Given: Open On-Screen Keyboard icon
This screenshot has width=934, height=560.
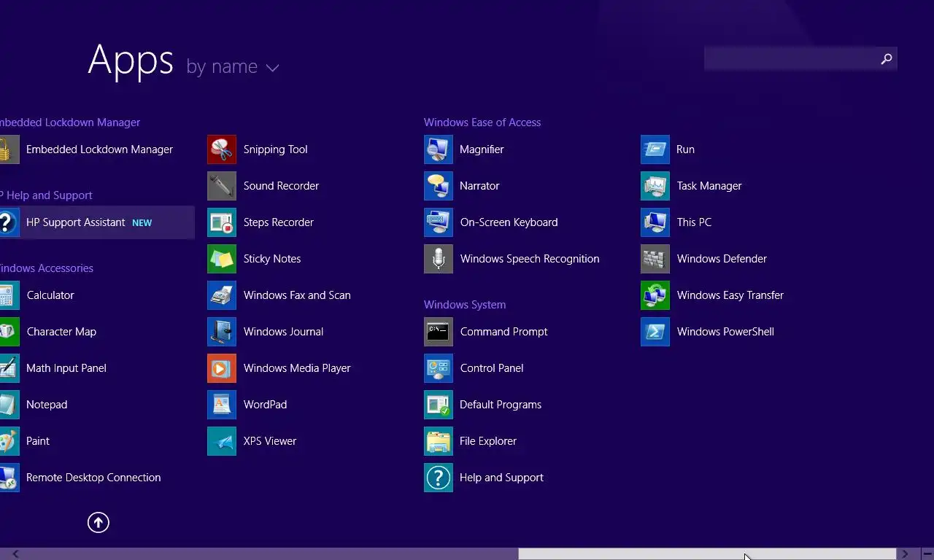Looking at the screenshot, I should coord(439,222).
